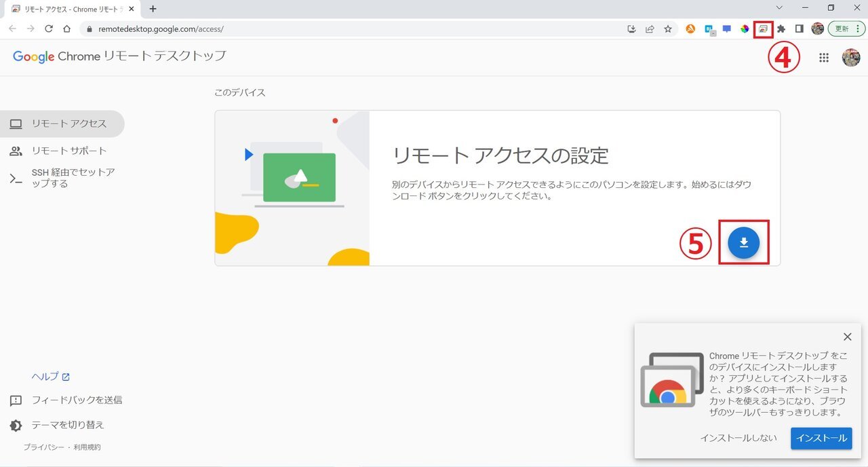Select SSH 経由でセットアップする in the sidebar
The width and height of the screenshot is (868, 467).
62,178
